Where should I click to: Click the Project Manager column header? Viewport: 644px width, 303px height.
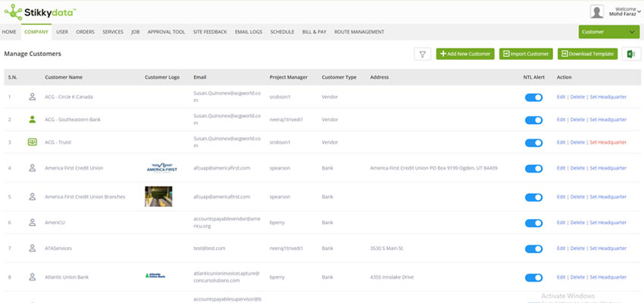[x=289, y=77]
